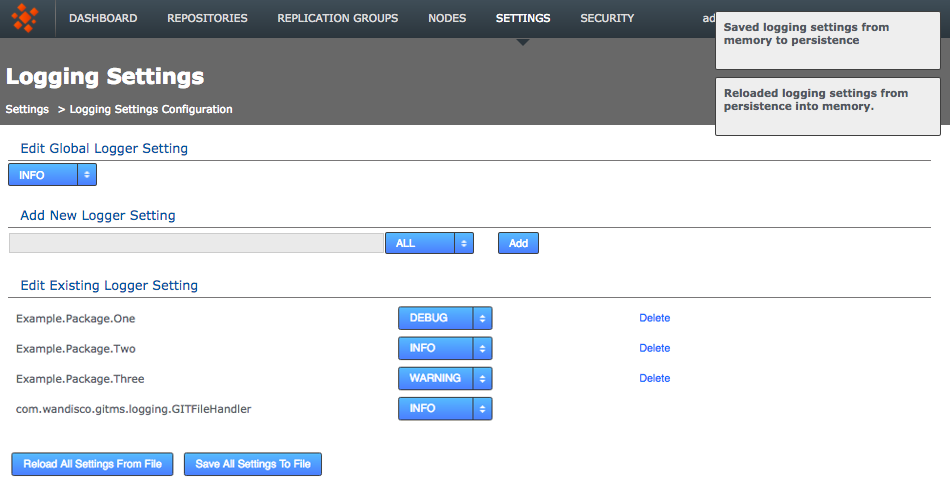950x484 pixels.
Task: Open Example.Package.Two INFO level dropdown
Action: (x=445, y=348)
